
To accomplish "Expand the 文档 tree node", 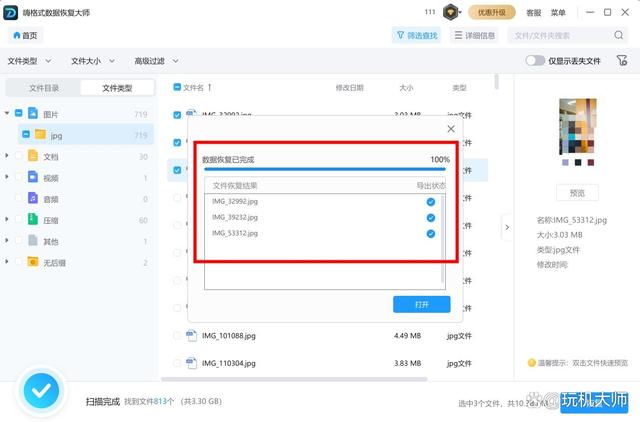I will [x=7, y=156].
